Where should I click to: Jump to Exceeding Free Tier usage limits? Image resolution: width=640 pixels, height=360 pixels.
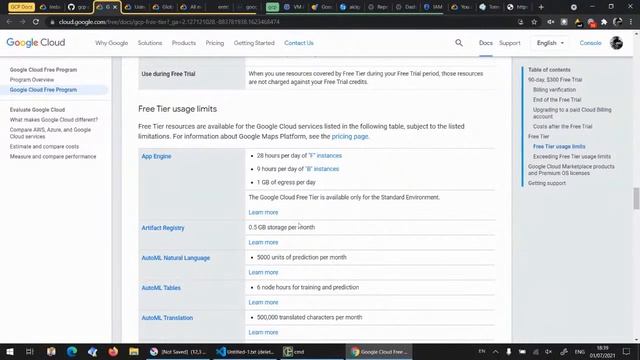coord(572,156)
